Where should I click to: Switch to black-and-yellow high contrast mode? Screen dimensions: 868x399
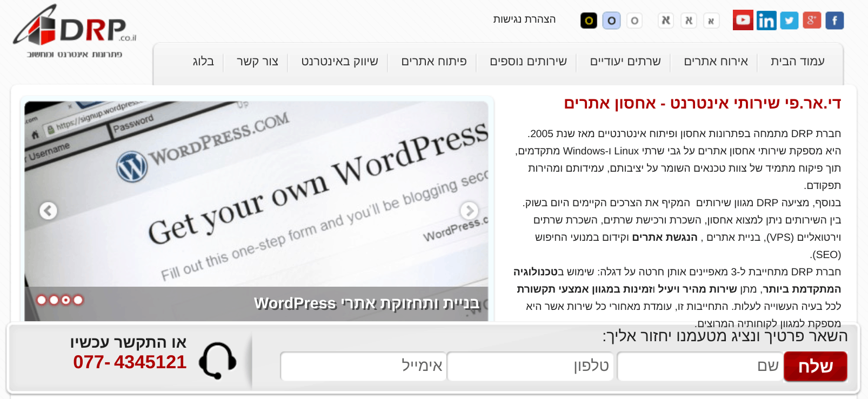[x=589, y=21]
